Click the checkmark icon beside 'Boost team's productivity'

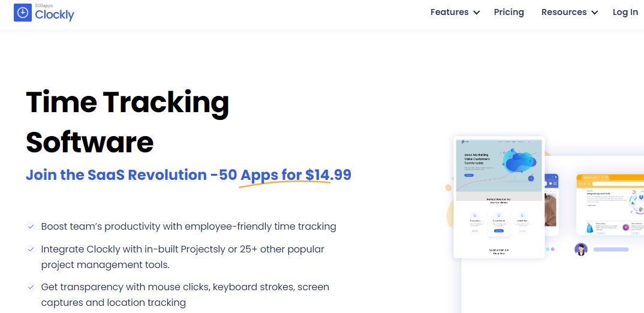pyautogui.click(x=31, y=227)
